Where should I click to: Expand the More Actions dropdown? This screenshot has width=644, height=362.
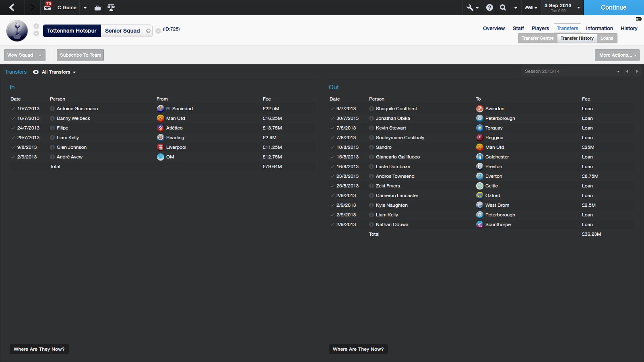click(x=617, y=55)
